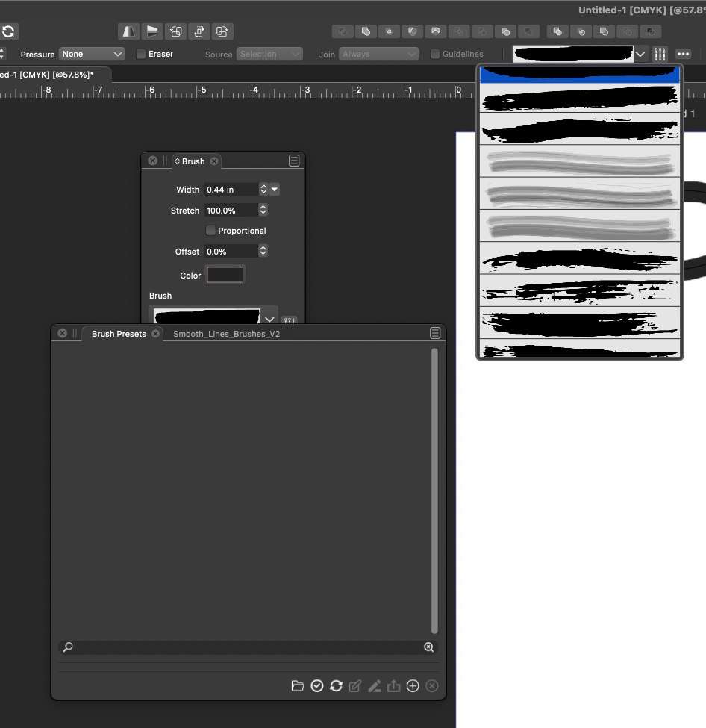
Task: Switch to the Smooth_Lines_Brushes_V2 tab
Action: [226, 334]
